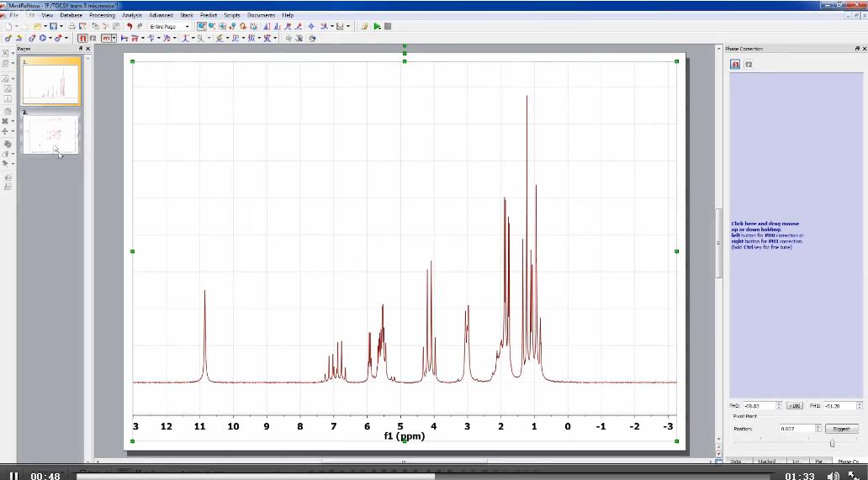Image resolution: width=868 pixels, height=480 pixels.
Task: Click the new document icon
Action: pos(8,26)
